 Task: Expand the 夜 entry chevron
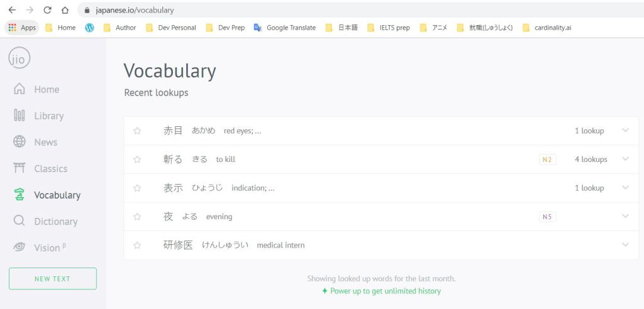tap(625, 216)
